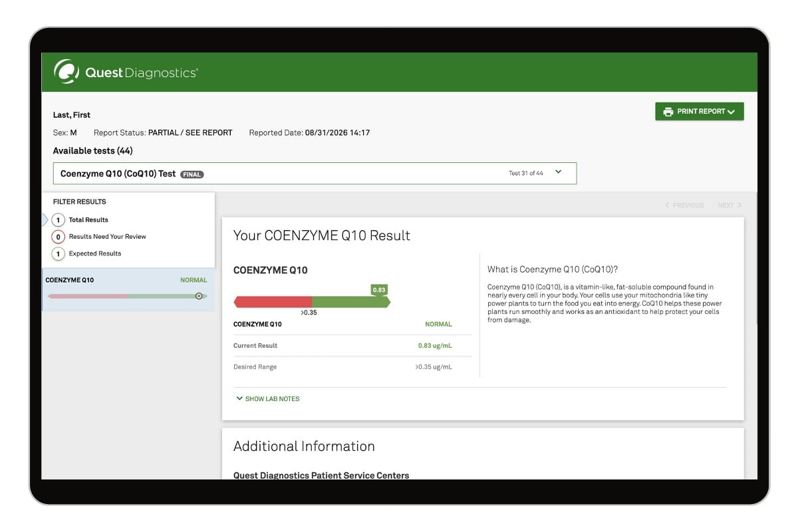This screenshot has height=532, width=798.
Task: Click 'What is Coenzyme Q10 (CoQ10)?' heading
Action: pyautogui.click(x=553, y=269)
